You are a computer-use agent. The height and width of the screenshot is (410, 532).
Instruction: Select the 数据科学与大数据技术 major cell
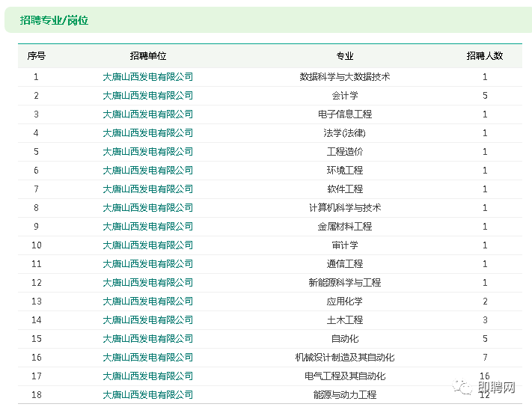click(x=345, y=77)
